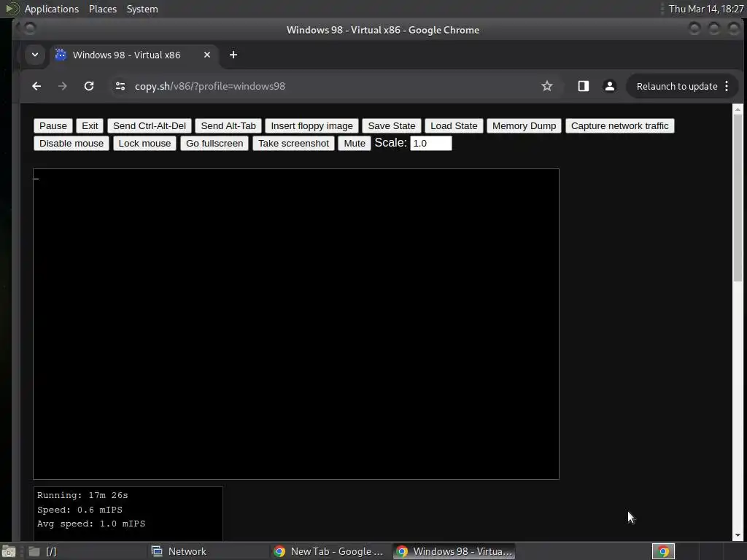Open a new tab with plus icon
This screenshot has width=747, height=560.
tap(233, 55)
